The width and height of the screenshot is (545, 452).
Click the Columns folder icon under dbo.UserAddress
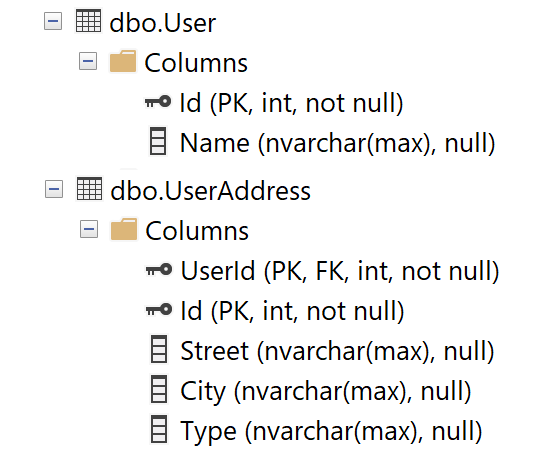pyautogui.click(x=124, y=229)
